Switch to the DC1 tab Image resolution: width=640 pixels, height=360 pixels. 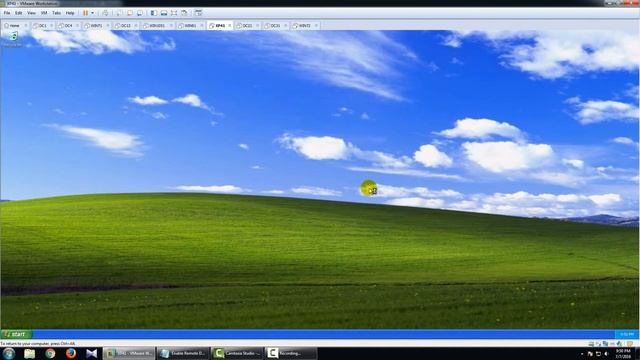click(x=42, y=25)
